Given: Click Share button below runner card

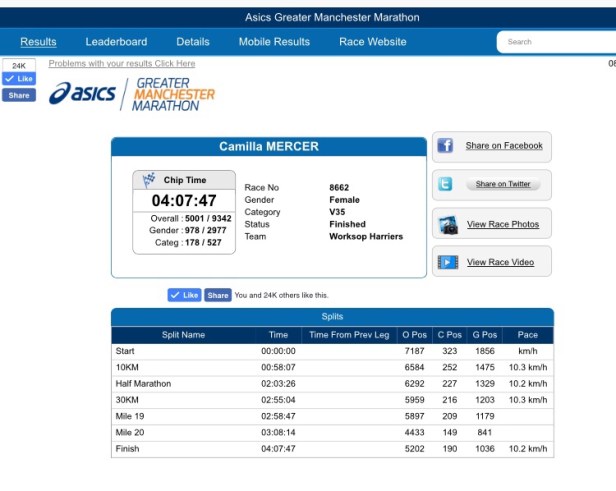Looking at the screenshot, I should pos(218,295).
